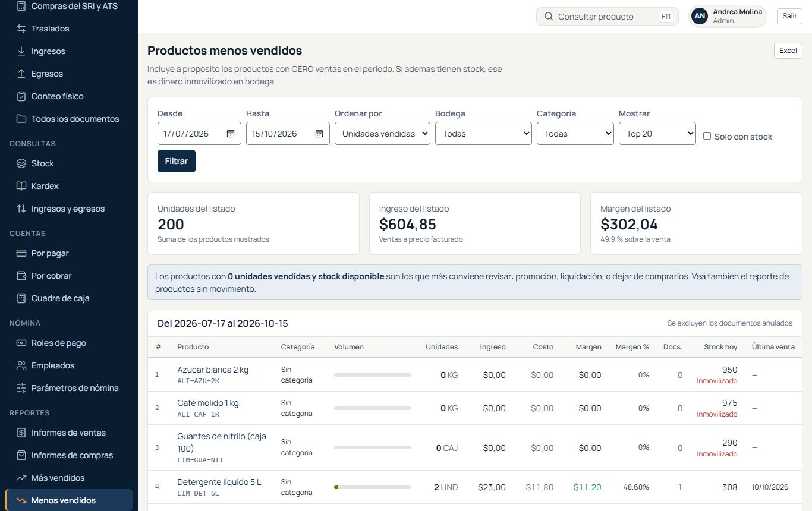The width and height of the screenshot is (812, 511).
Task: Export the report with Excel button
Action: pos(788,51)
